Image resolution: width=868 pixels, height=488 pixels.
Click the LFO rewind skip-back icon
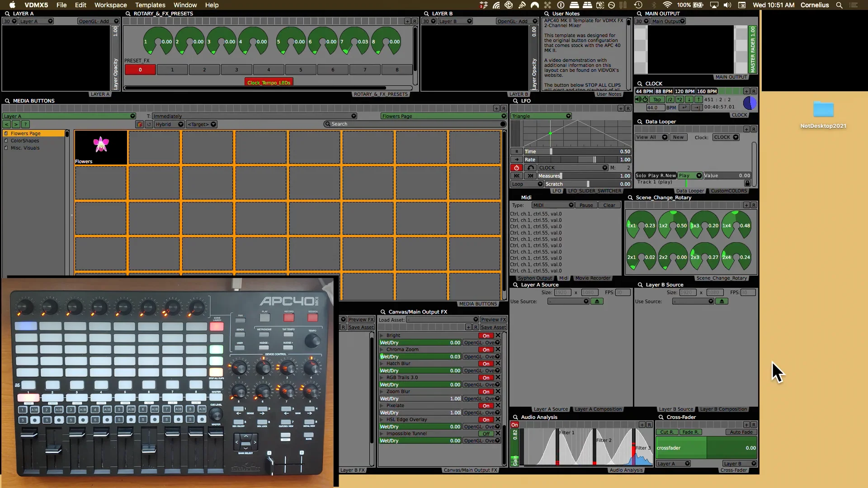tap(516, 176)
